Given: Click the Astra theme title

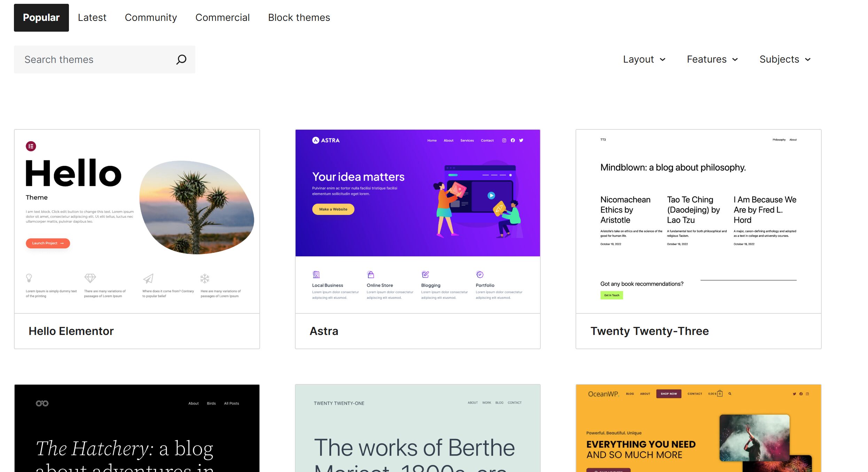Looking at the screenshot, I should click(324, 331).
